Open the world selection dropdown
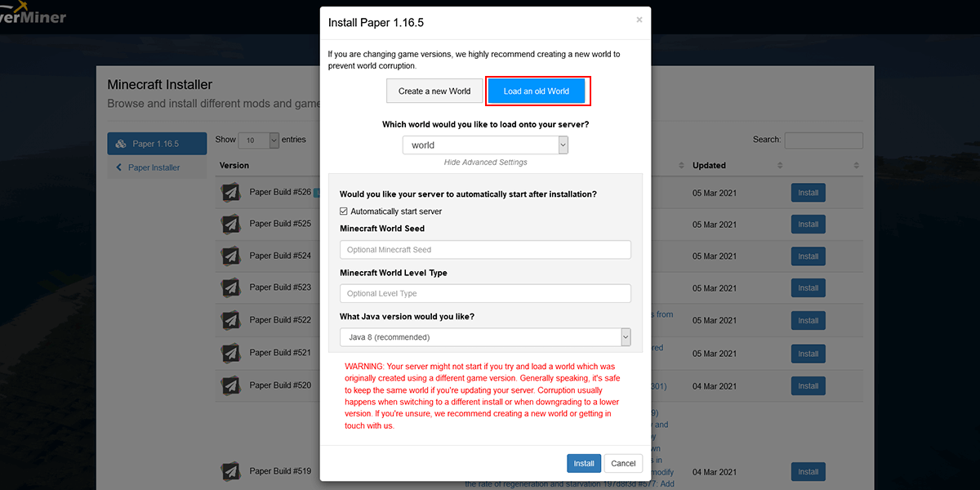 pyautogui.click(x=485, y=145)
